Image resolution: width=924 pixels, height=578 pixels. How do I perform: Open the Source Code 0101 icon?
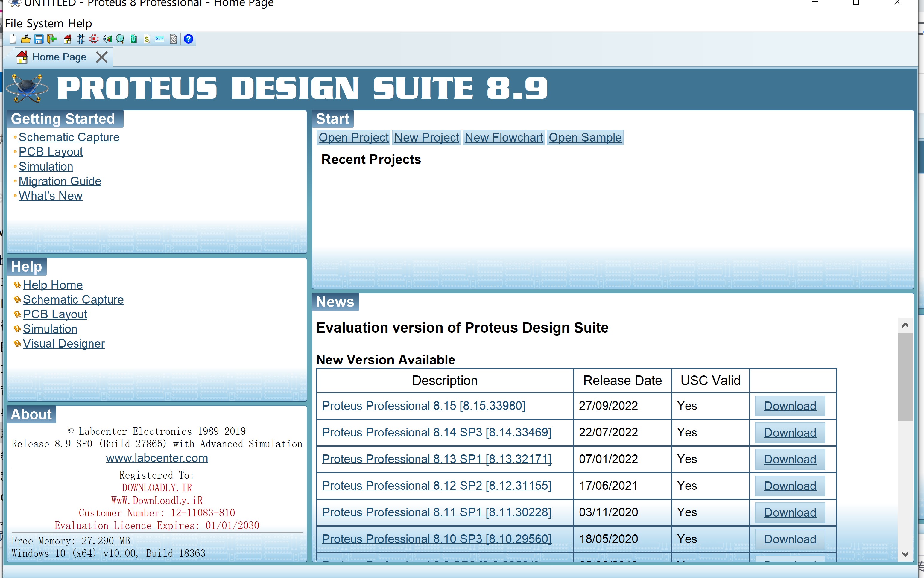[160, 39]
